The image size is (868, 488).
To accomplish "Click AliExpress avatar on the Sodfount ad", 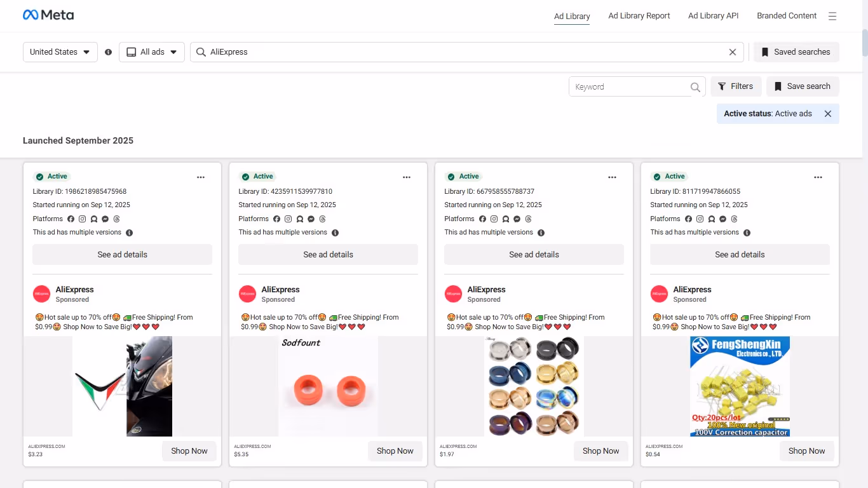I will (x=247, y=294).
